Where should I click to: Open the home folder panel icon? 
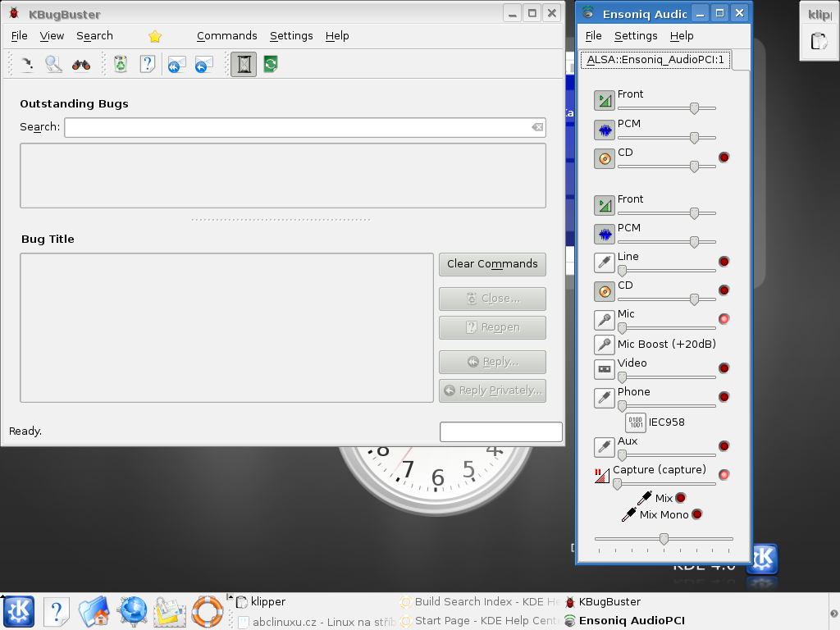(94, 612)
